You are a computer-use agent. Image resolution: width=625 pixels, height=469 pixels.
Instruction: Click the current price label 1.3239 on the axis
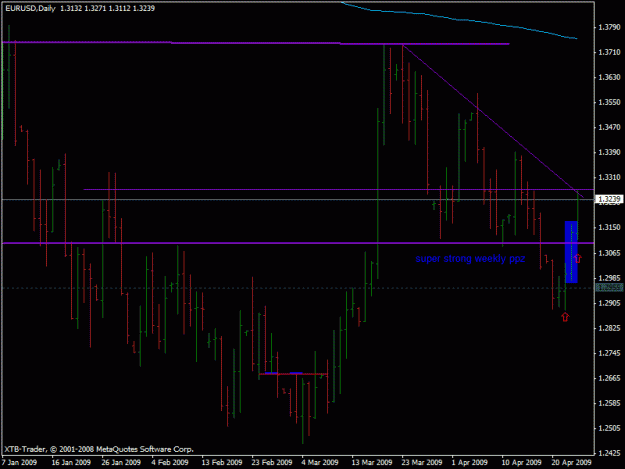pyautogui.click(x=609, y=199)
